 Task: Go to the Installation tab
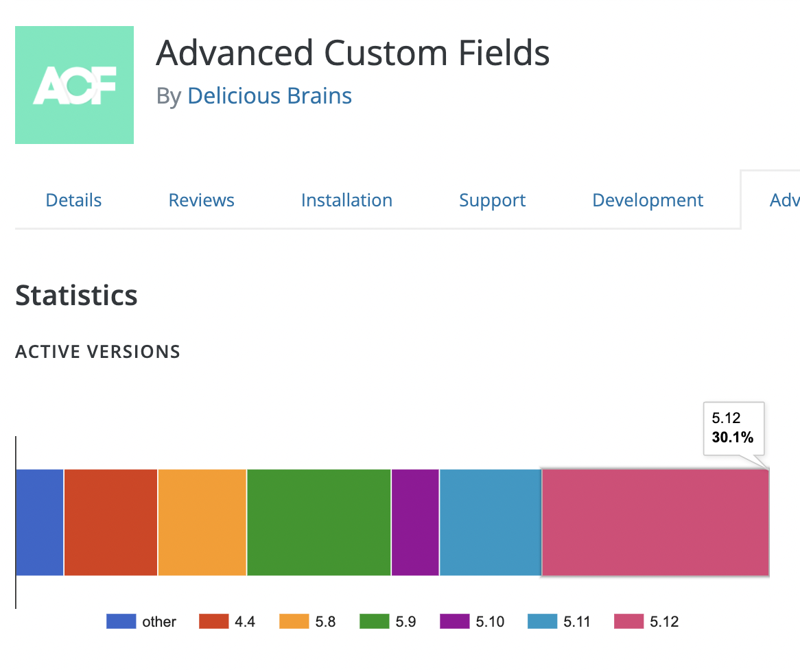click(x=346, y=200)
